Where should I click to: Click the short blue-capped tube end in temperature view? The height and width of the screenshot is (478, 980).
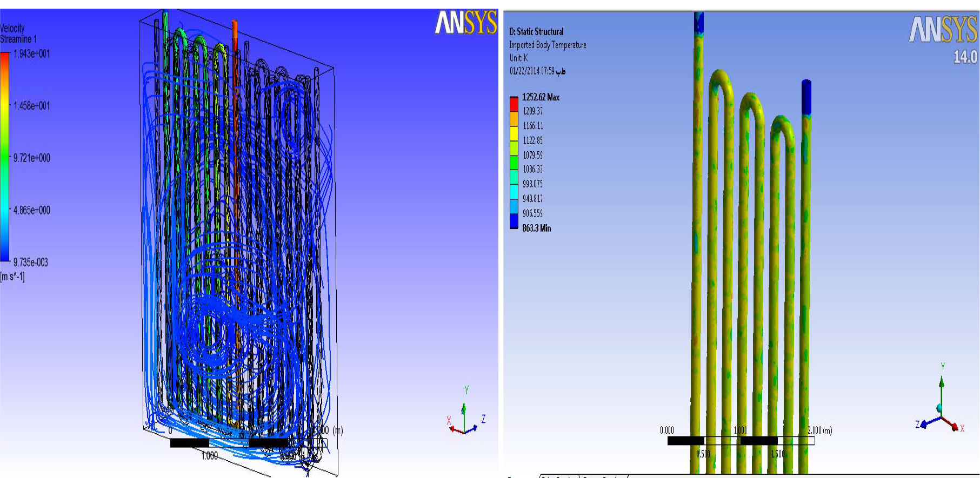click(806, 97)
